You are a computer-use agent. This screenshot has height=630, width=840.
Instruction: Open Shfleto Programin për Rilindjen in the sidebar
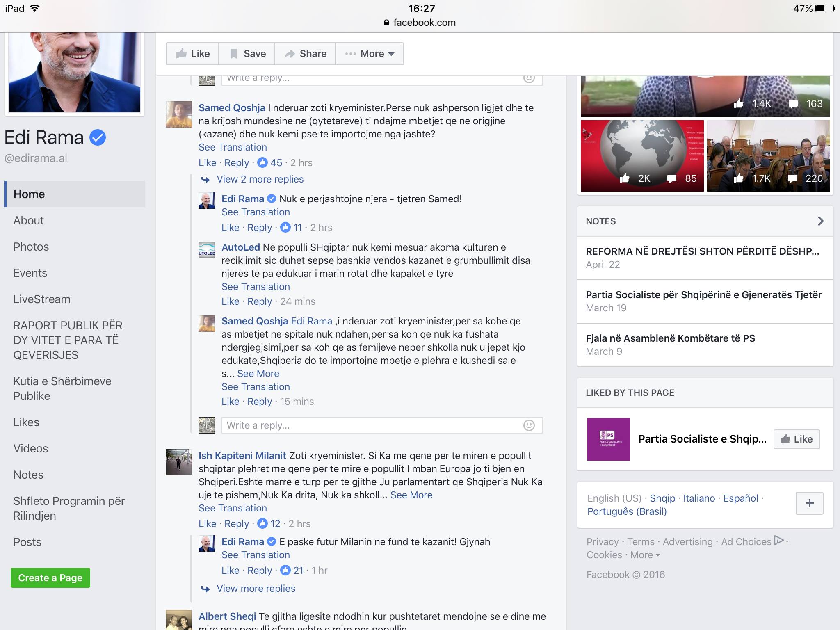pos(69,508)
